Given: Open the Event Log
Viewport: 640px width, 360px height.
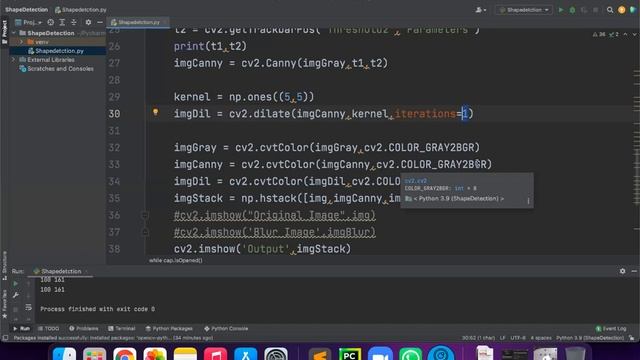Looking at the screenshot, I should pyautogui.click(x=611, y=329).
